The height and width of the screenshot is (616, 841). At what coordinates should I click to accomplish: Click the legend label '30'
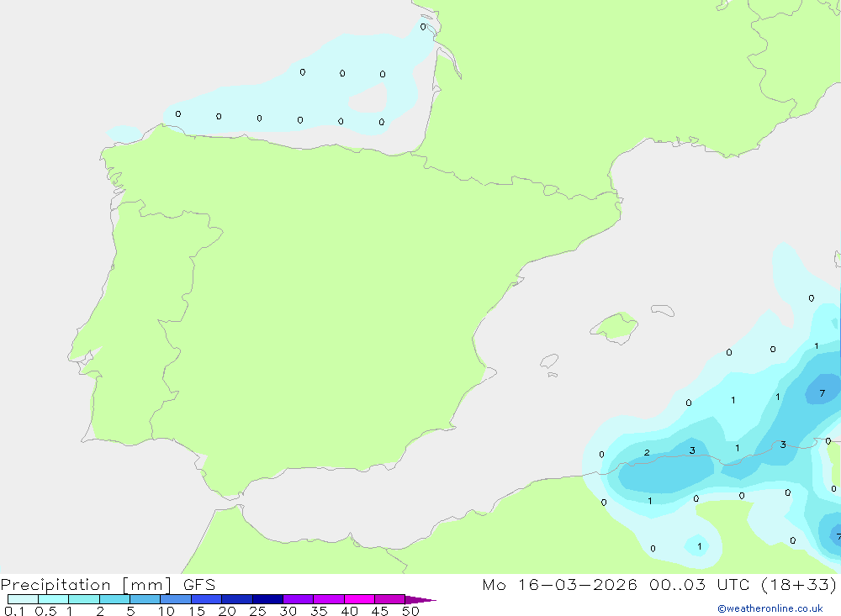pyautogui.click(x=288, y=611)
